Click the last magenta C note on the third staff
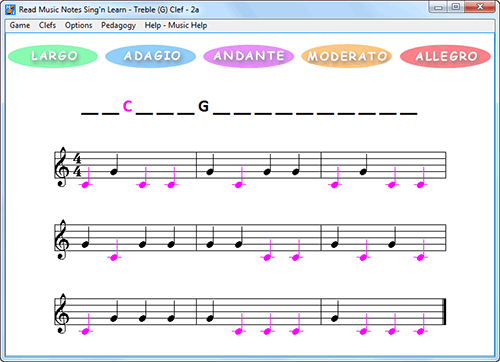The width and height of the screenshot is (500, 362). (421, 331)
